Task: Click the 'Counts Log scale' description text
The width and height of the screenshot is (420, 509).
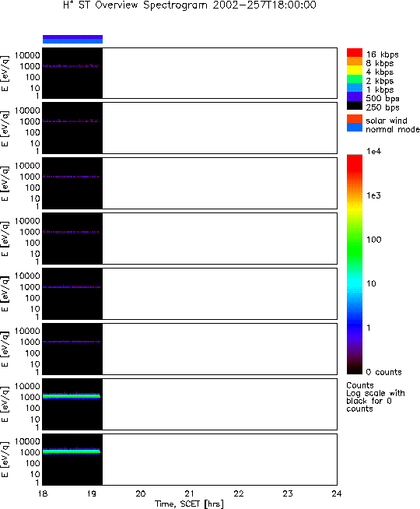Action: click(375, 397)
